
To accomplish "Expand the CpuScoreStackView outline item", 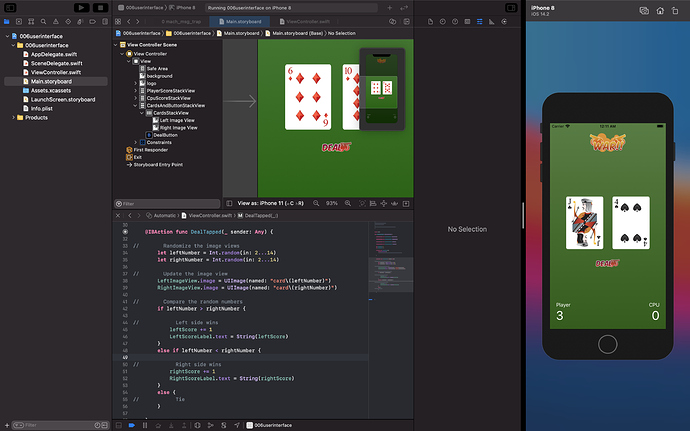I will click(x=136, y=98).
